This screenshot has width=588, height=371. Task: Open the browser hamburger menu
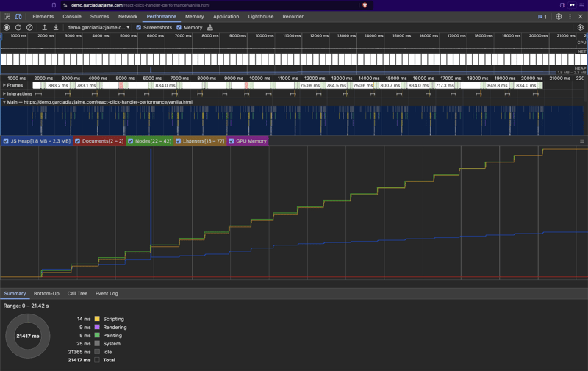581,5
